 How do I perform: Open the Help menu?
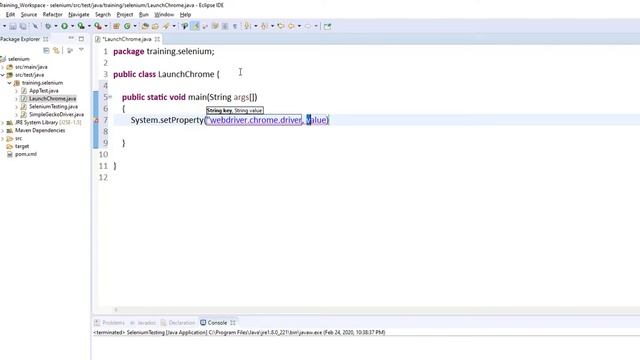tap(185, 14)
